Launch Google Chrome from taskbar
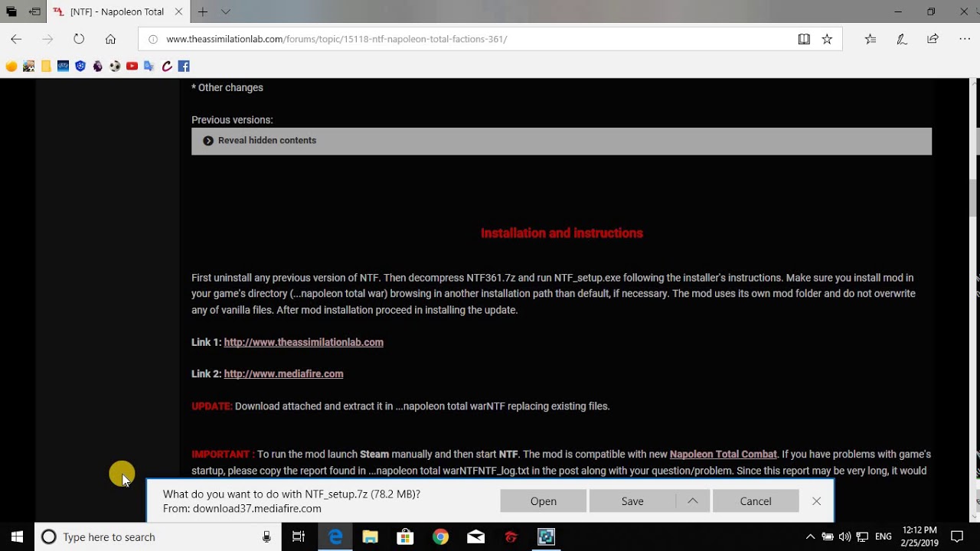Image resolution: width=980 pixels, height=551 pixels. pyautogui.click(x=440, y=537)
